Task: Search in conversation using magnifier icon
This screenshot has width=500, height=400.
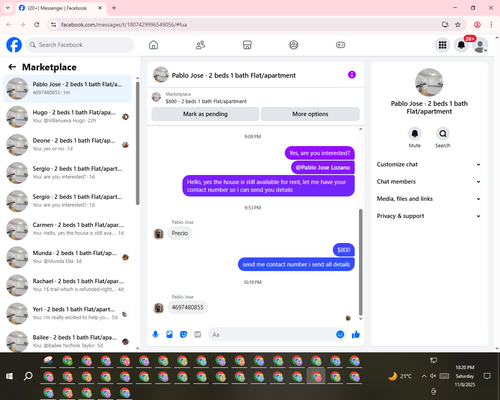Action: pyautogui.click(x=443, y=134)
